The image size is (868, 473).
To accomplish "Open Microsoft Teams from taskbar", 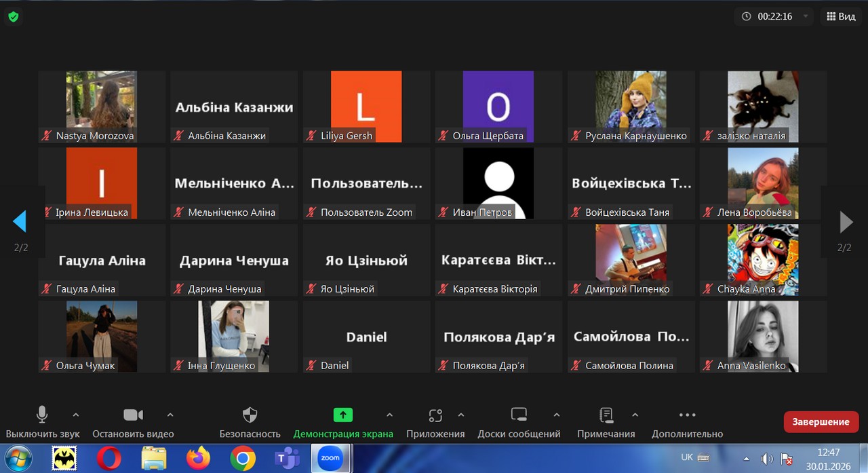I will point(287,459).
